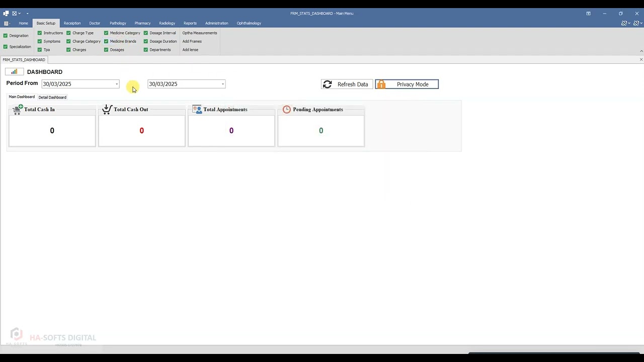644x362 pixels.
Task: Toggle the Medicine Category checkbox
Action: coord(106,33)
